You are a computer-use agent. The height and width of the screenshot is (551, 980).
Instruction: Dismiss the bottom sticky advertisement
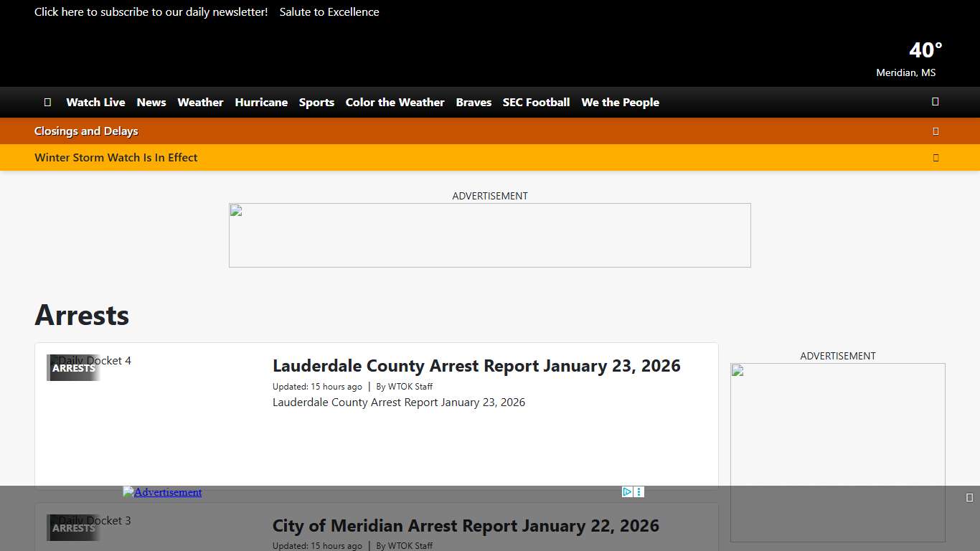969,496
